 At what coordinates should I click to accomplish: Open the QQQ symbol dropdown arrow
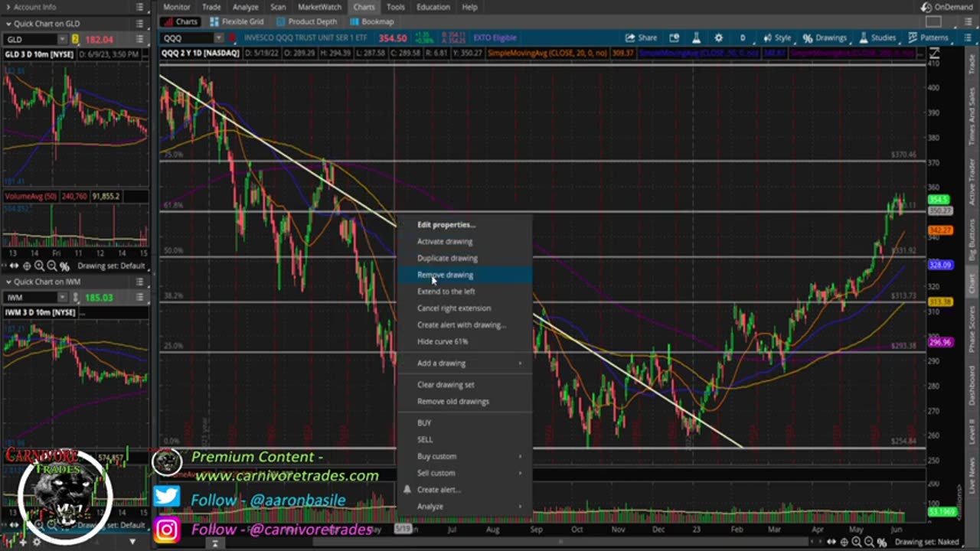click(219, 38)
